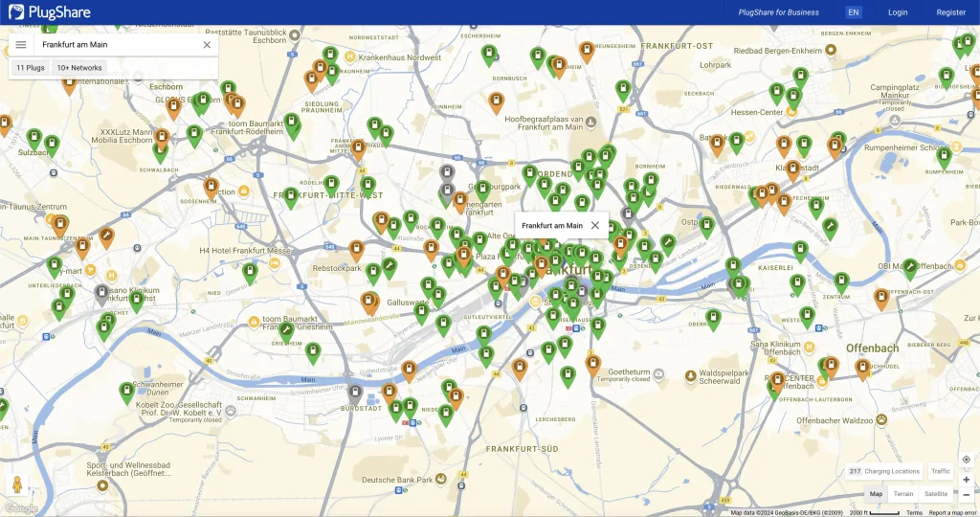
Task: Select green charger marker at Schwanheimer Düne
Action: 127,392
